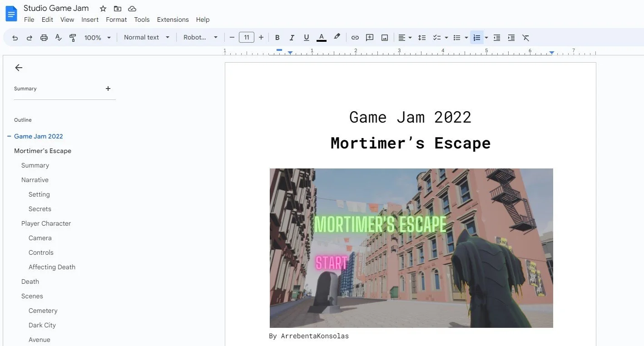
Task: Open the Roboto font dropdown
Action: click(200, 38)
